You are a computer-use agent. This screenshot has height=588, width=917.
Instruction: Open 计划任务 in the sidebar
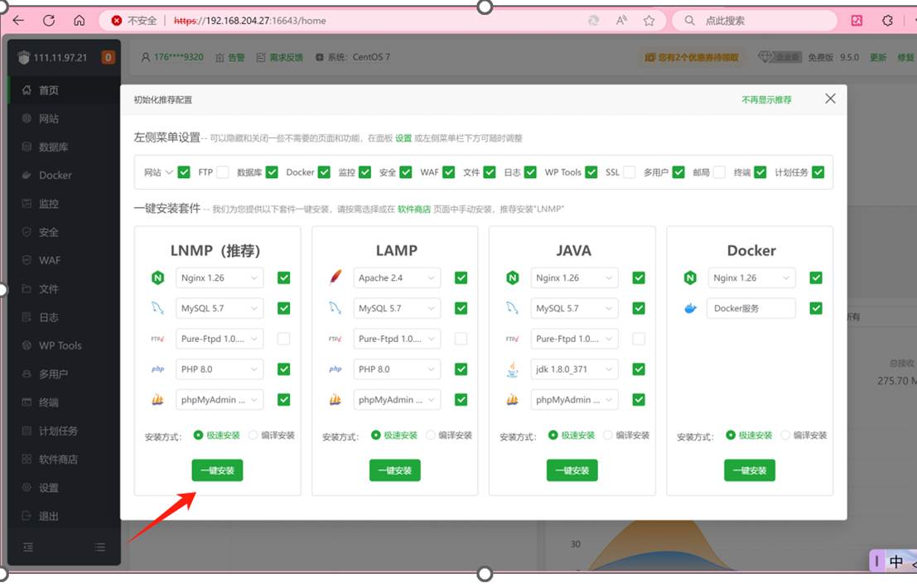click(65, 431)
